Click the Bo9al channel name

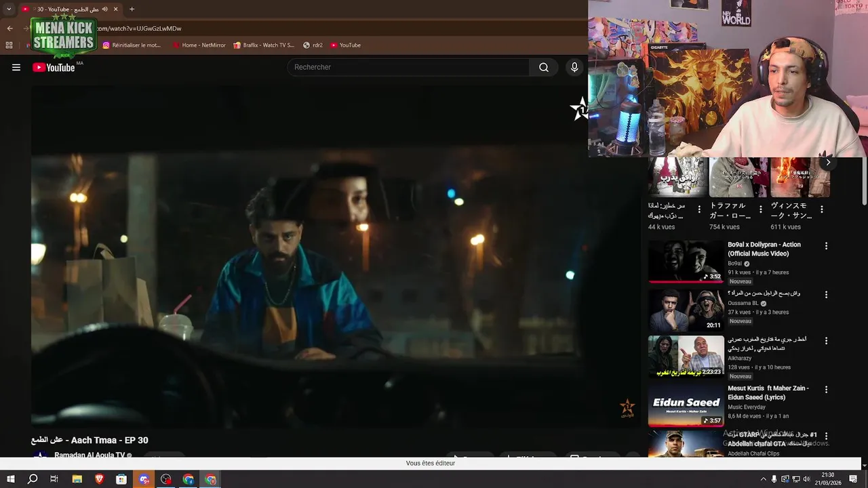[x=734, y=264]
